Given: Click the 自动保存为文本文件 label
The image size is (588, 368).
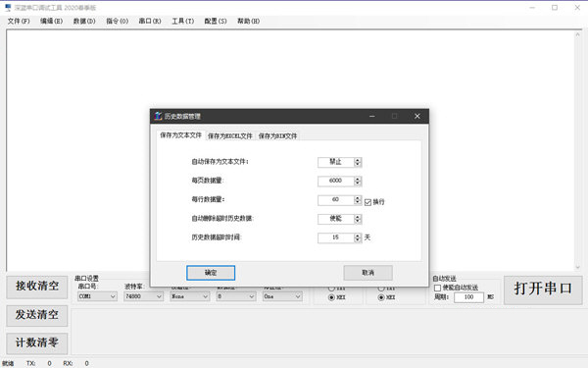Looking at the screenshot, I should (x=220, y=162).
